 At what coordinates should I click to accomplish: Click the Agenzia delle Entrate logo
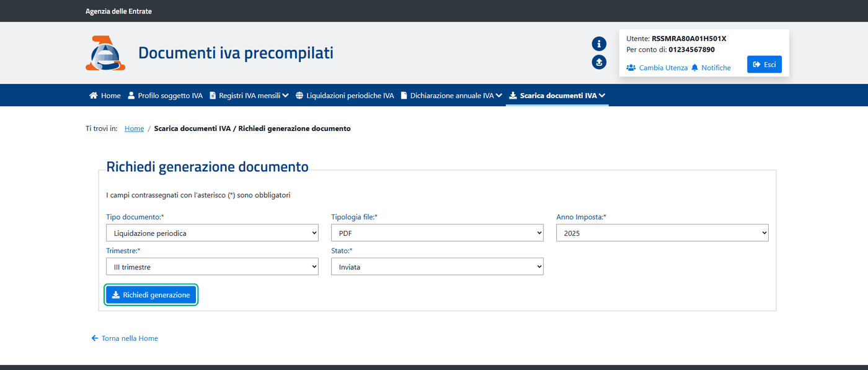click(105, 53)
